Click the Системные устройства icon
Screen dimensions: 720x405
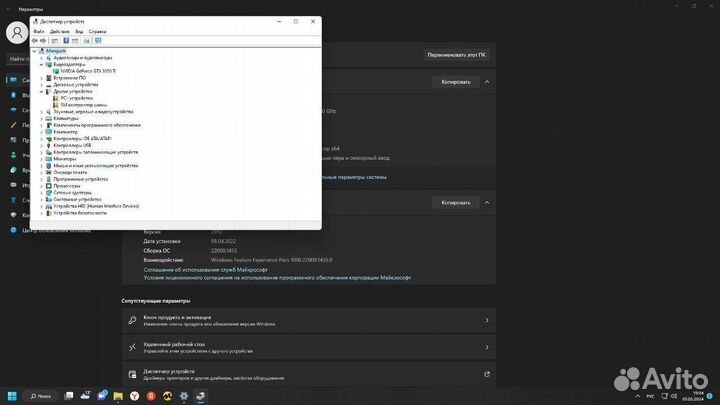(49, 200)
